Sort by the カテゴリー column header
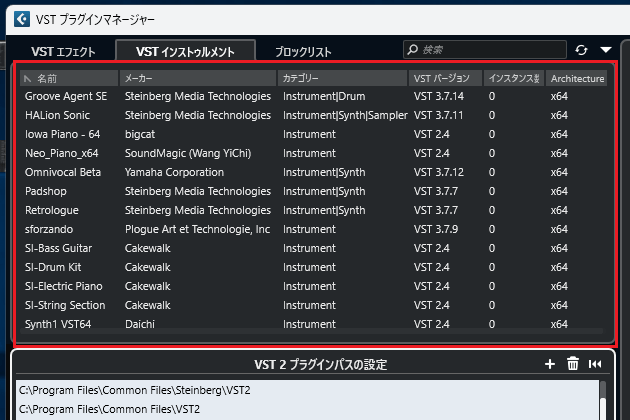 tap(341, 78)
